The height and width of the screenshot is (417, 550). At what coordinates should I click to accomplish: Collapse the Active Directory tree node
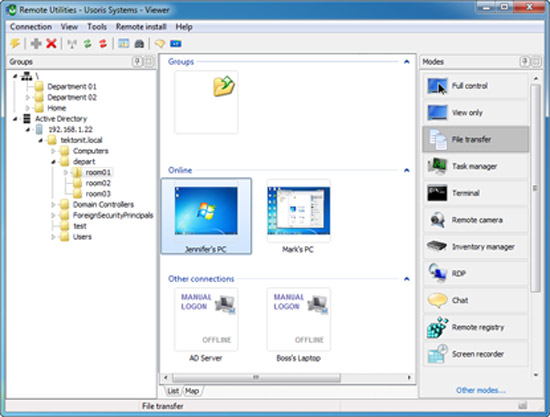point(15,119)
